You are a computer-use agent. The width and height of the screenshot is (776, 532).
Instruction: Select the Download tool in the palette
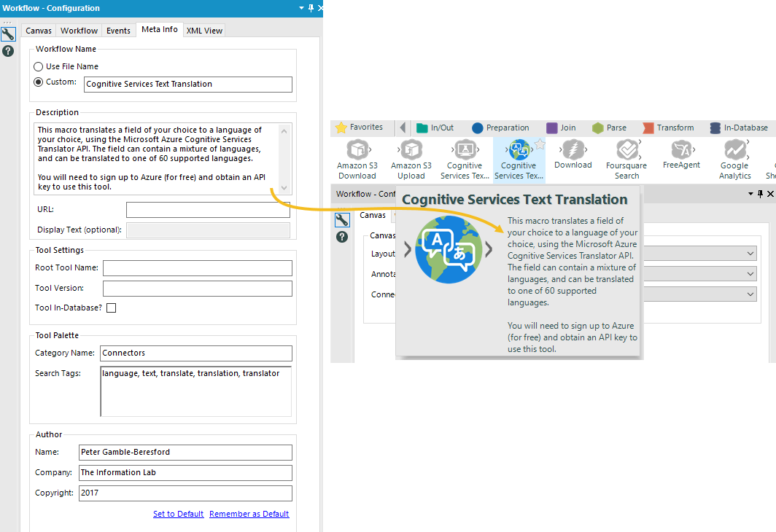573,154
